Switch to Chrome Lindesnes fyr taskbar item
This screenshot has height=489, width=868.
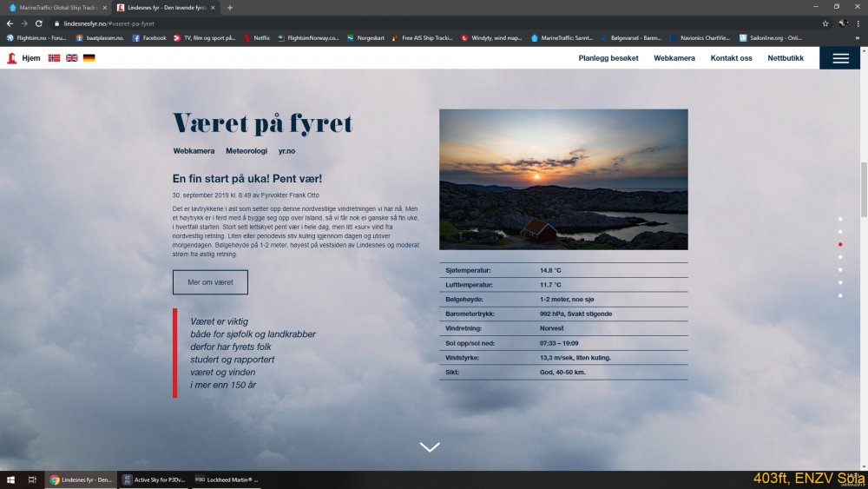pos(81,479)
